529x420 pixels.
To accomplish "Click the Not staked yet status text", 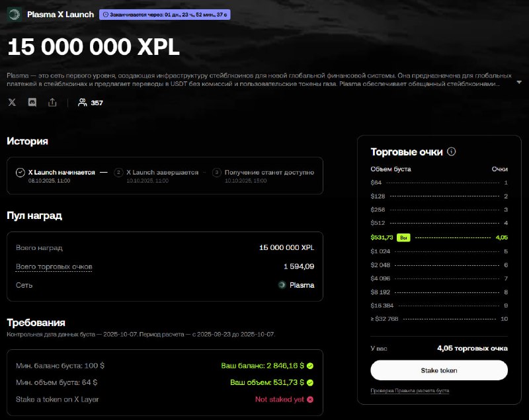I will coord(279,399).
